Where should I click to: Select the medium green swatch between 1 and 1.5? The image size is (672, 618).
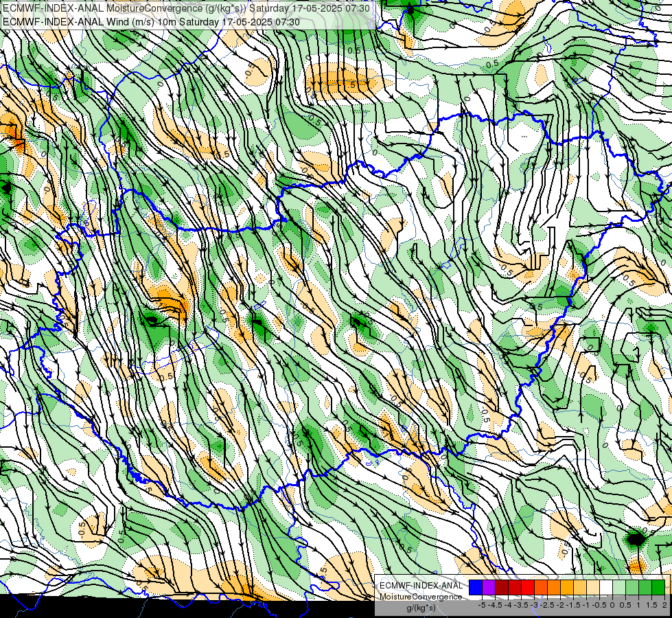pos(645,587)
